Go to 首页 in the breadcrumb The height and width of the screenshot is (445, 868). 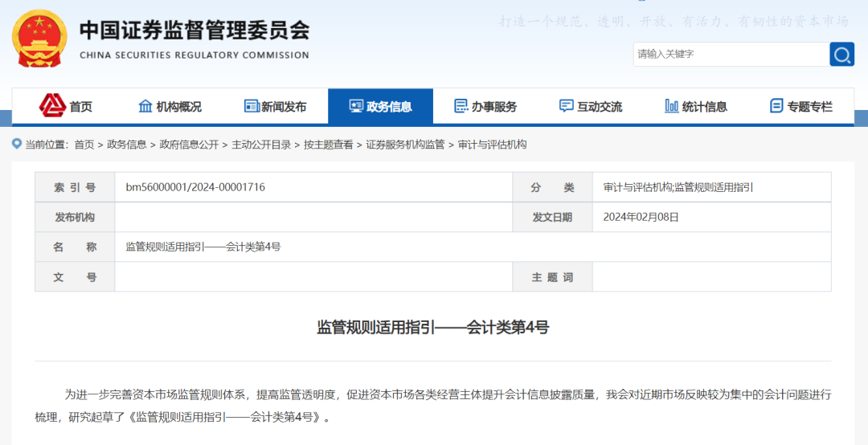84,145
